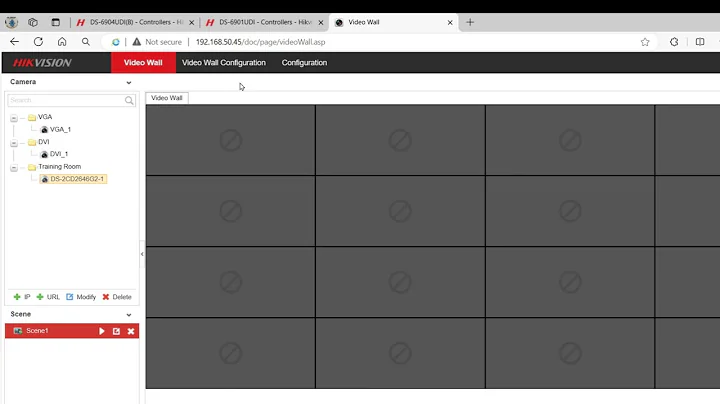Viewport: 720px width, 404px height.
Task: Open split screen icon in browser toolbar
Action: coord(700,42)
